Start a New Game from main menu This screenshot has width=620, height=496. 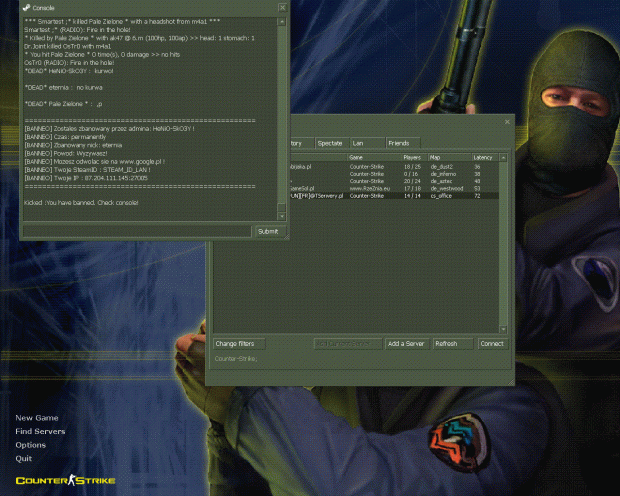37,418
